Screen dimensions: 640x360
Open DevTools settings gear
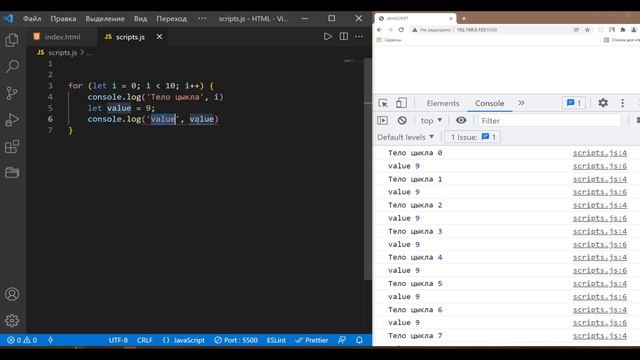click(603, 103)
